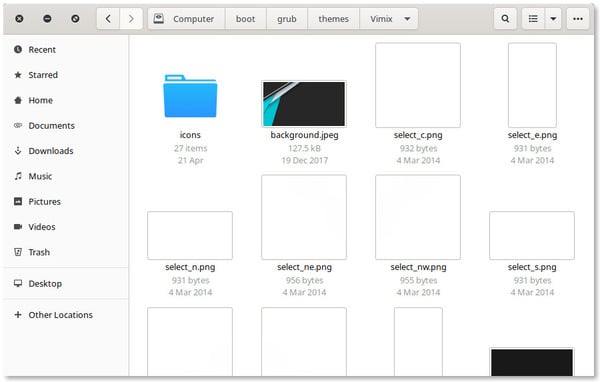Click the "955 bytes" size text

pos(418,281)
